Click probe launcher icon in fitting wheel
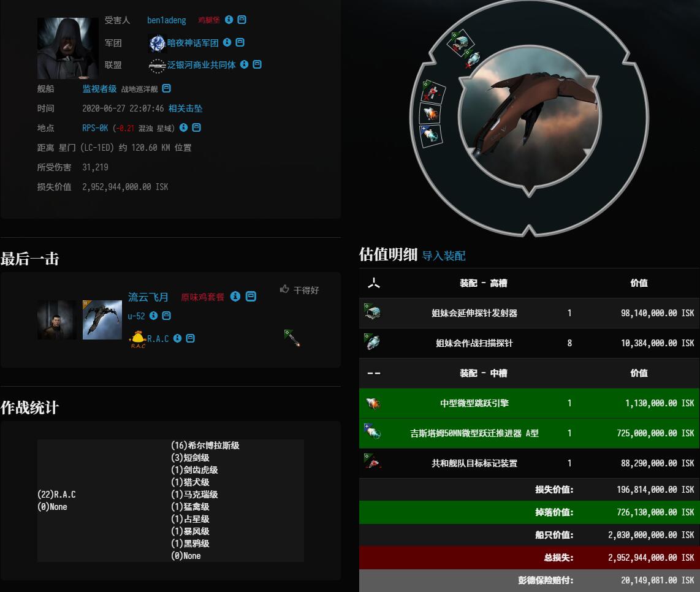The width and height of the screenshot is (700, 592). coord(461,42)
